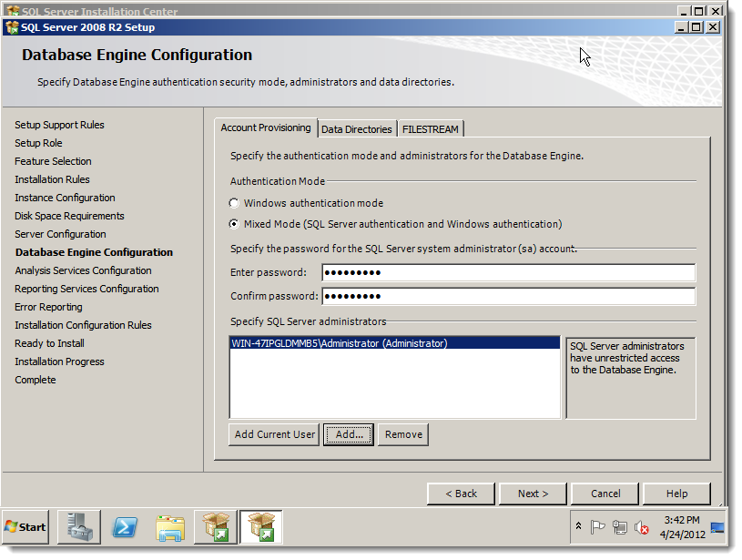Open Action Center flag icon
Image resolution: width=742 pixels, height=560 pixels.
click(x=597, y=526)
